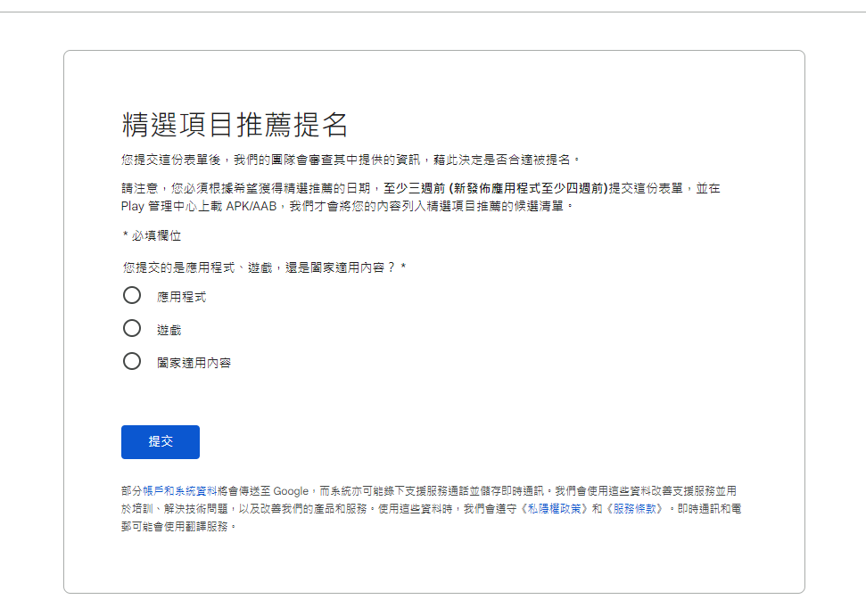Choose the game option by clicking its label

168,329
